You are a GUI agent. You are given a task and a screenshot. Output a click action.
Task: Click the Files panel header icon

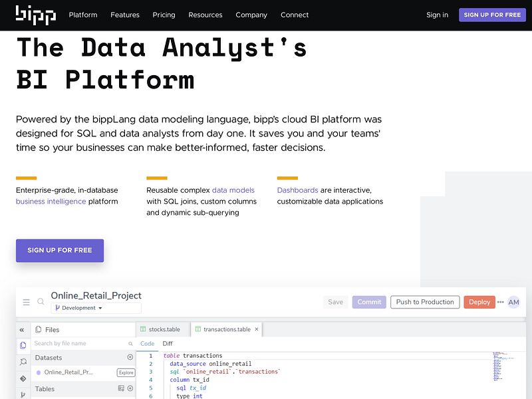(x=39, y=329)
